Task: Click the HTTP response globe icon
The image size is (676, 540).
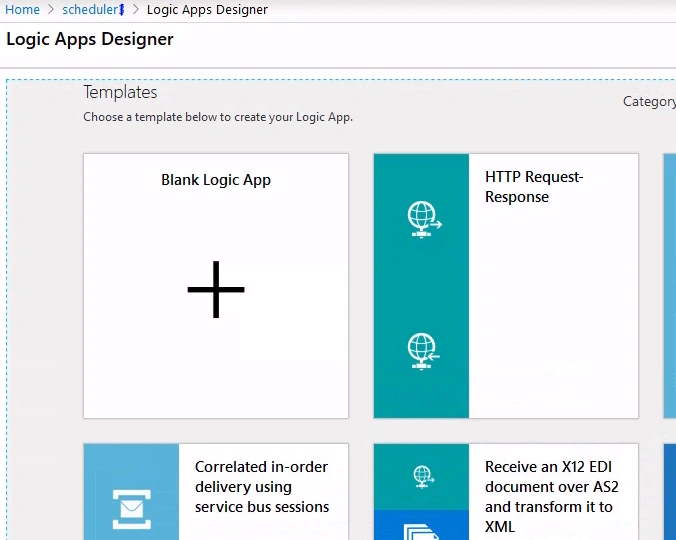Action: tap(423, 351)
